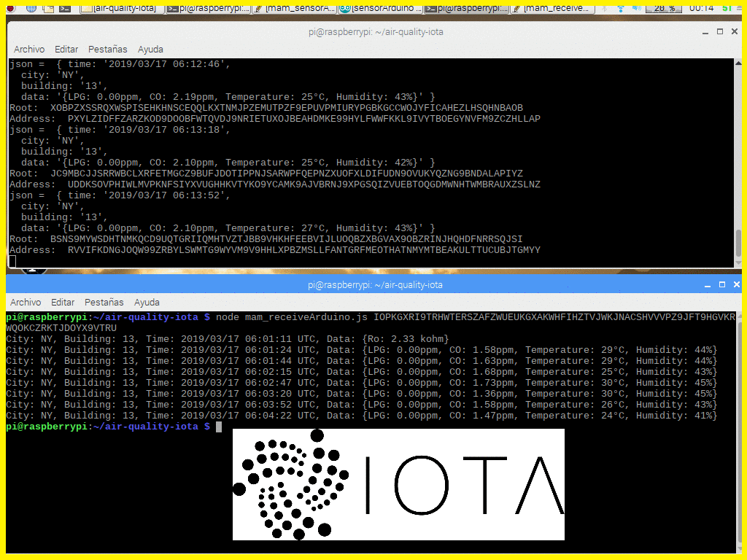
Task: Click upper terminal title bar text
Action: tap(376, 32)
